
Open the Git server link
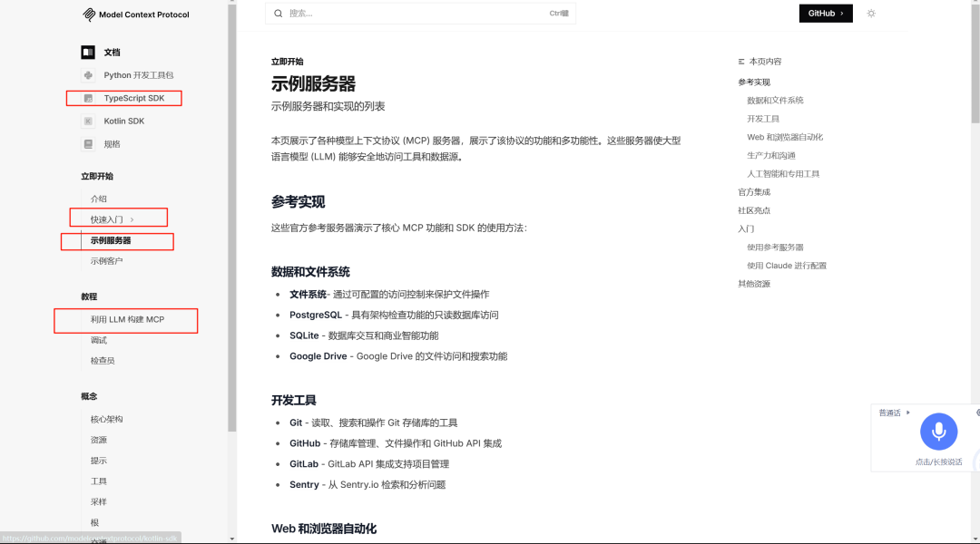pyautogui.click(x=296, y=423)
